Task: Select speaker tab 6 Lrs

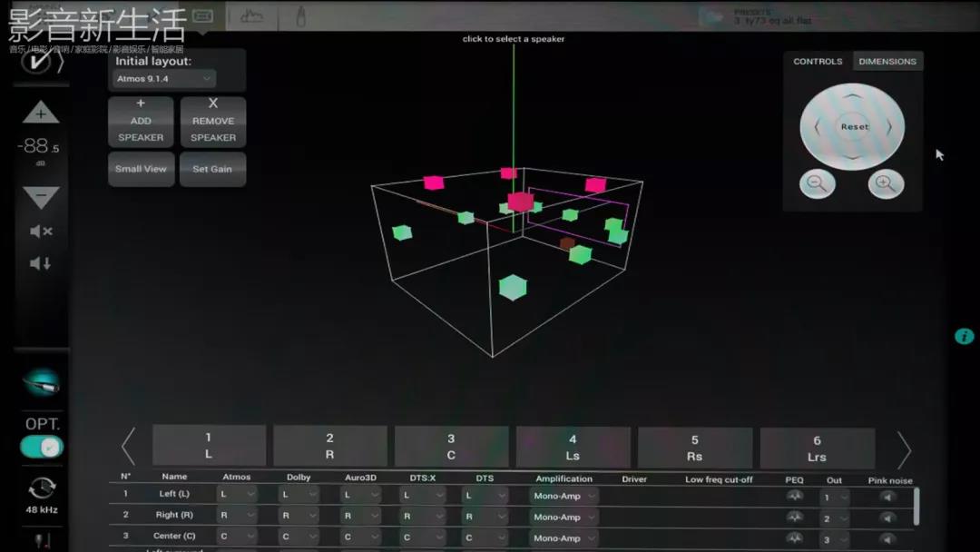Action: pyautogui.click(x=817, y=448)
